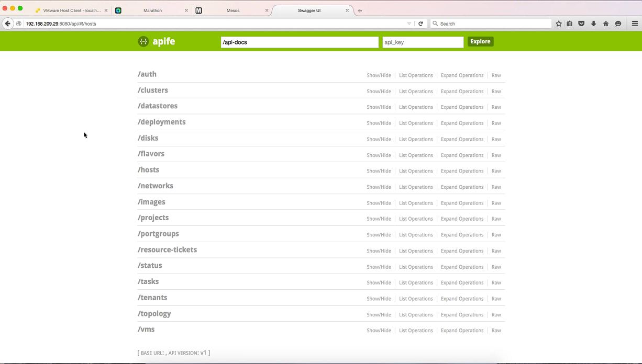Click the apife swagger logo icon
Image resolution: width=642 pixels, height=364 pixels.
(x=143, y=41)
